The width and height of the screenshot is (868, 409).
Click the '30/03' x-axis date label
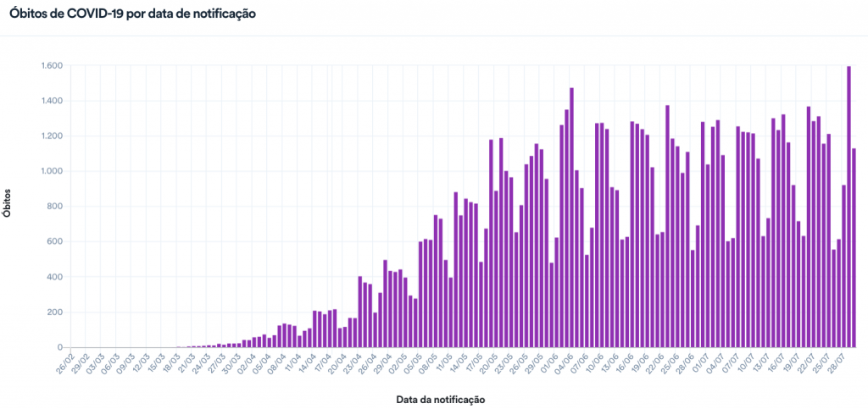click(x=231, y=364)
